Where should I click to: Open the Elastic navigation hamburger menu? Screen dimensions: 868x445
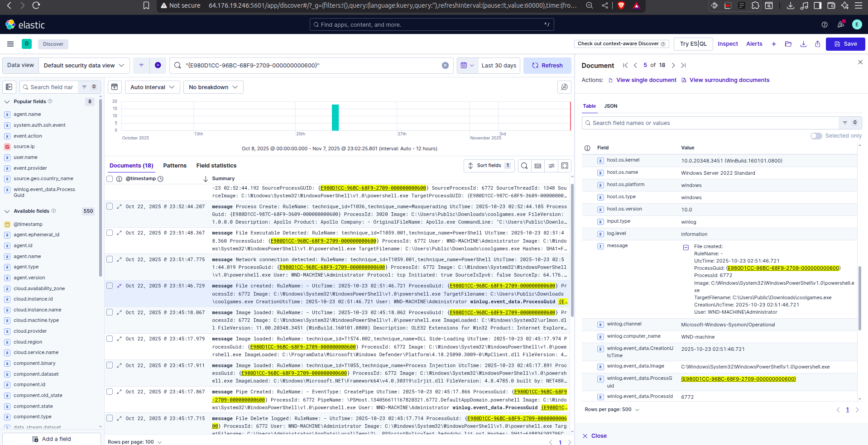10,44
